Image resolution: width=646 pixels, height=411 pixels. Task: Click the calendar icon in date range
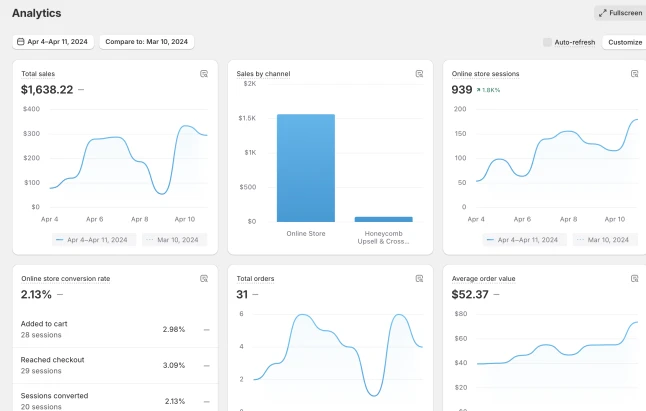(21, 42)
